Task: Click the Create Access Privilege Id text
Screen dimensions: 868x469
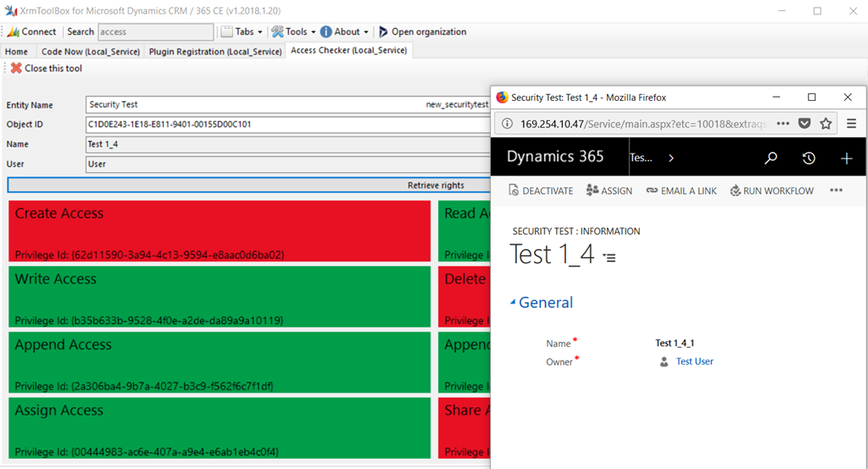Action: (x=149, y=254)
